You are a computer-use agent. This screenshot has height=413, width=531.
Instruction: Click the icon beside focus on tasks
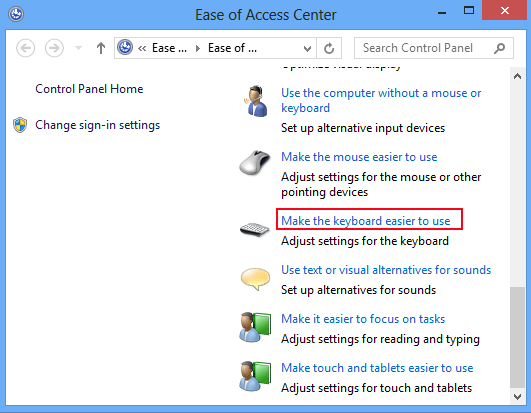(x=255, y=327)
